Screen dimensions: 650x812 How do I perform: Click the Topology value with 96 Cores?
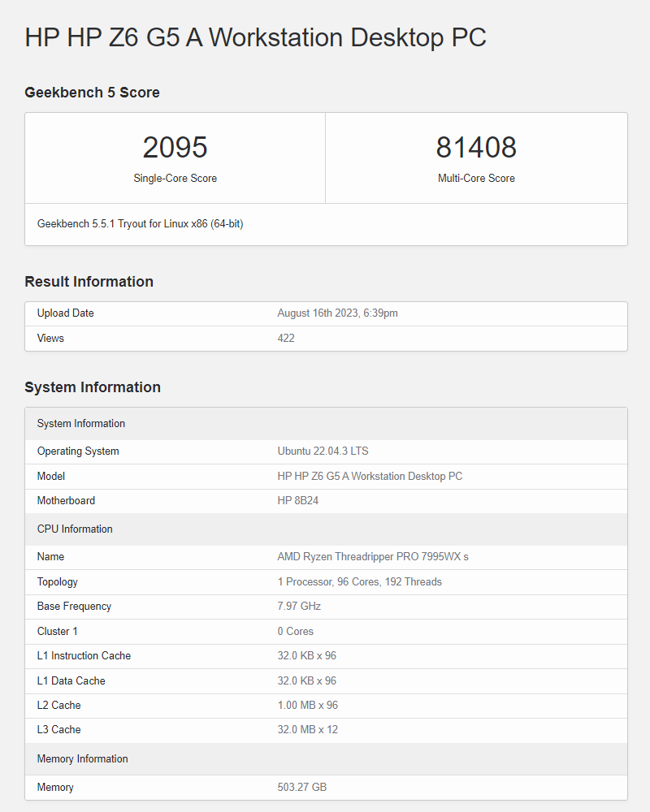tap(359, 582)
